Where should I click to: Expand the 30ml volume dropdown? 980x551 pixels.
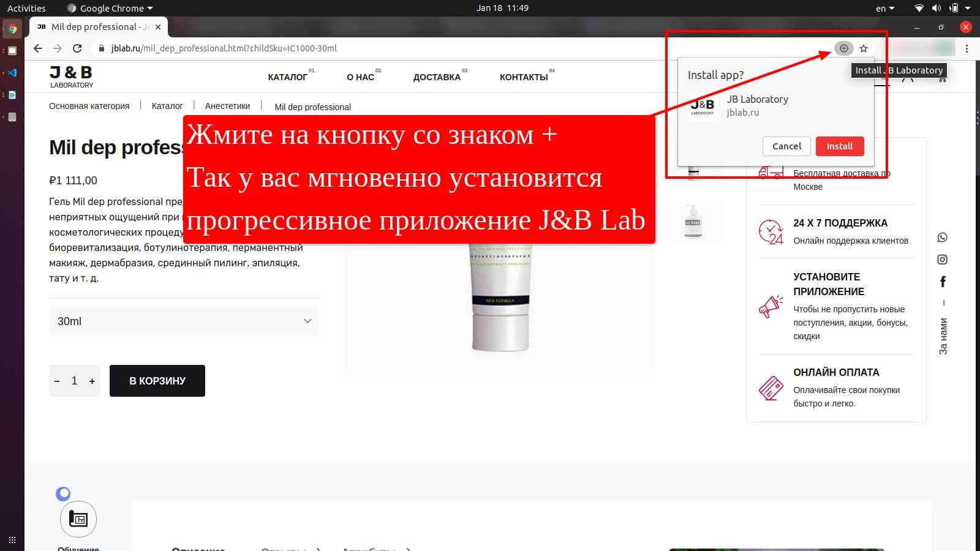click(x=184, y=321)
